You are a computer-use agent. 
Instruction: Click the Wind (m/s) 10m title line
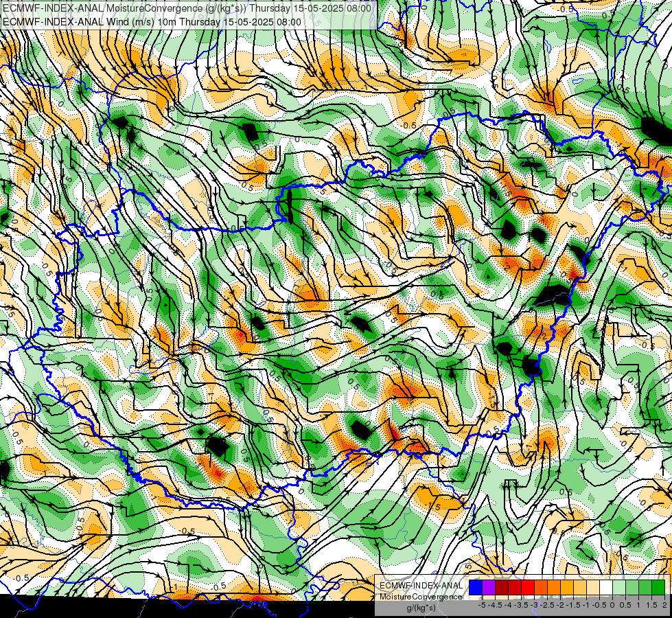[x=152, y=22]
